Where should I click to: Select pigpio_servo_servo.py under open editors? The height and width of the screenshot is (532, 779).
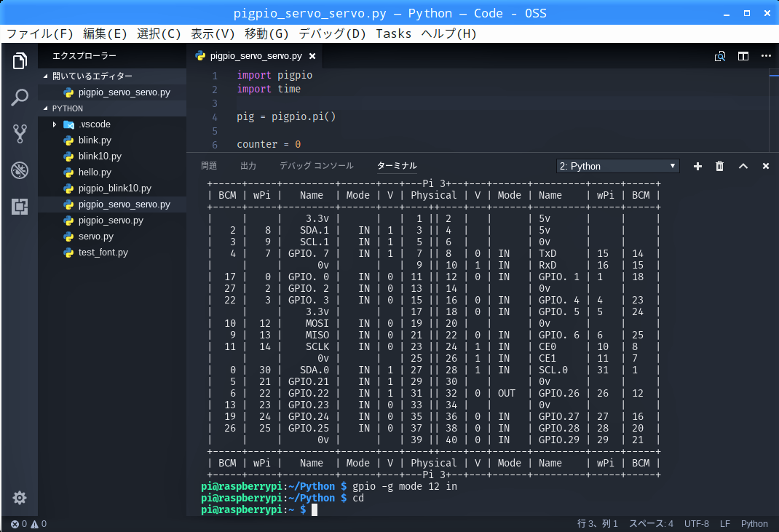pos(112,92)
